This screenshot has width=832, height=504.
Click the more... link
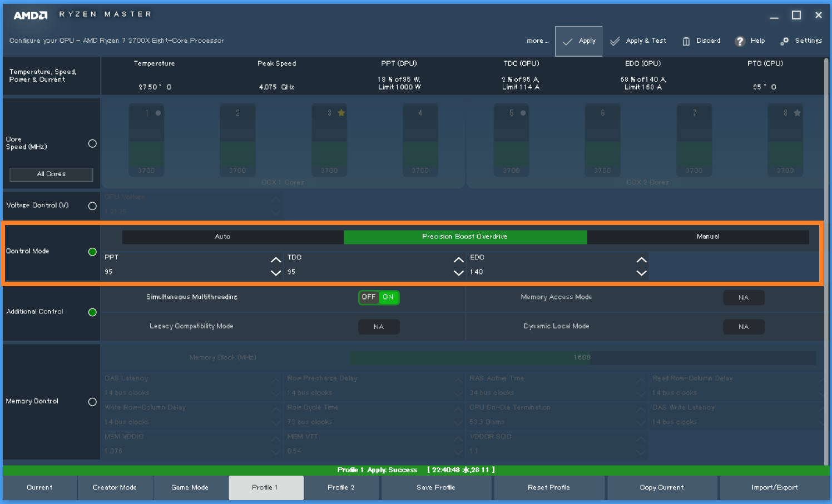click(537, 41)
